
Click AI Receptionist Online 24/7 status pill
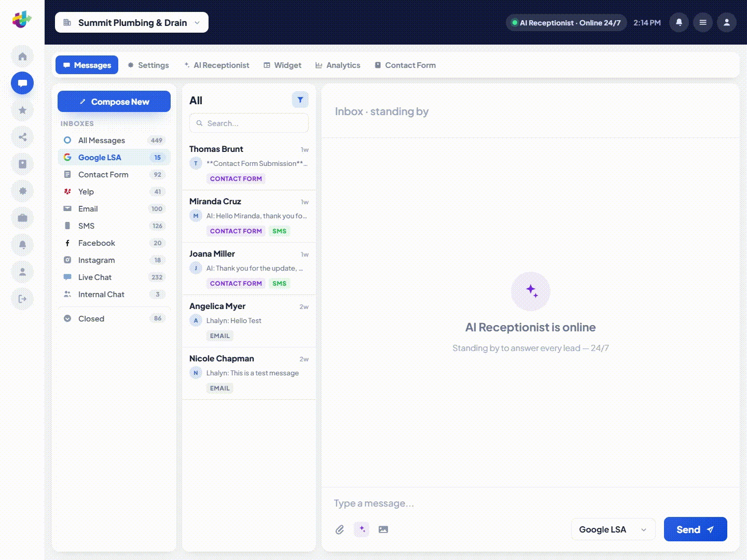(x=566, y=22)
